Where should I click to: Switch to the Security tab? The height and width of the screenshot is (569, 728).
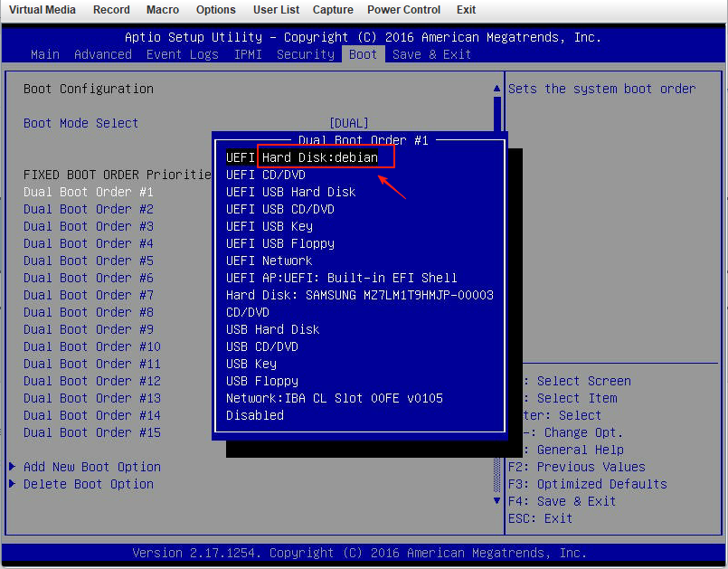click(306, 54)
